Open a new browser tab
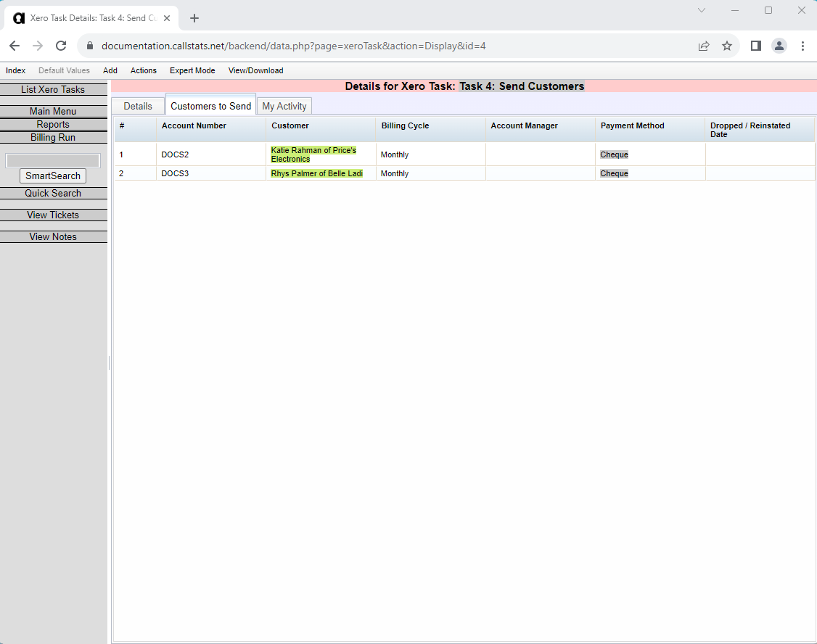The image size is (817, 644). tap(194, 18)
